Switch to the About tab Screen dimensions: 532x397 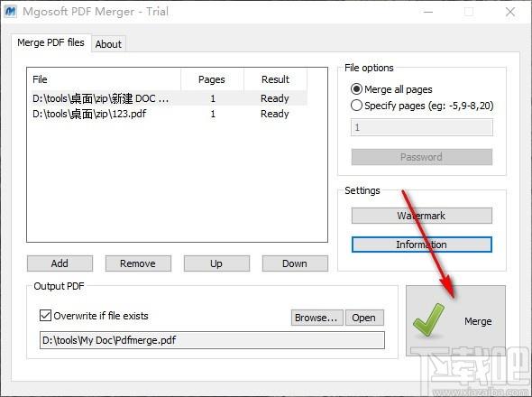pos(108,44)
